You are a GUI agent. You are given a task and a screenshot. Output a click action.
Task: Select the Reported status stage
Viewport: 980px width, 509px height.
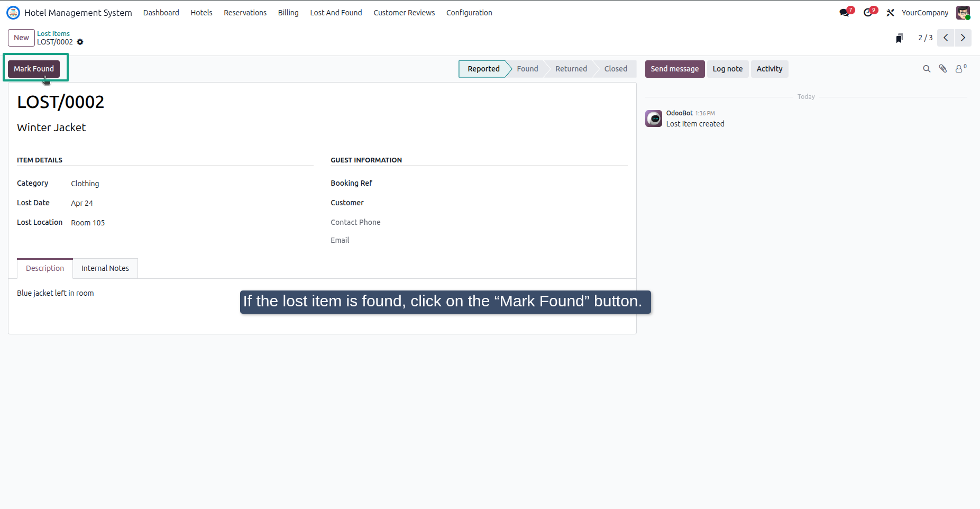(x=483, y=69)
